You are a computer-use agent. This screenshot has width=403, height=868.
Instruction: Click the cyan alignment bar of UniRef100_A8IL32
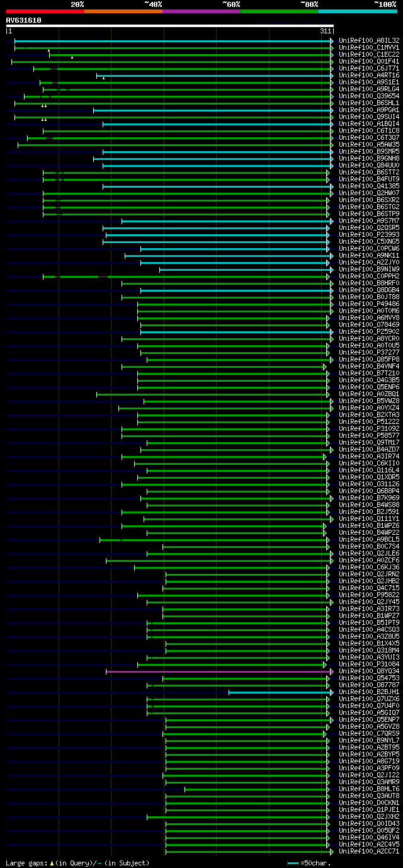click(173, 41)
